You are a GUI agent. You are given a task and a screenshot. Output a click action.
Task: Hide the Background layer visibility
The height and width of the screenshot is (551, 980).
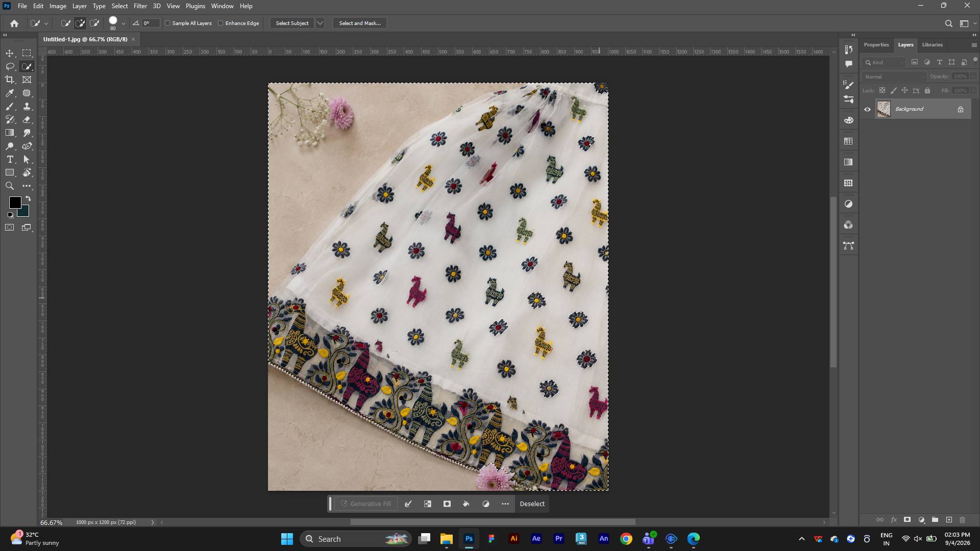pos(867,109)
